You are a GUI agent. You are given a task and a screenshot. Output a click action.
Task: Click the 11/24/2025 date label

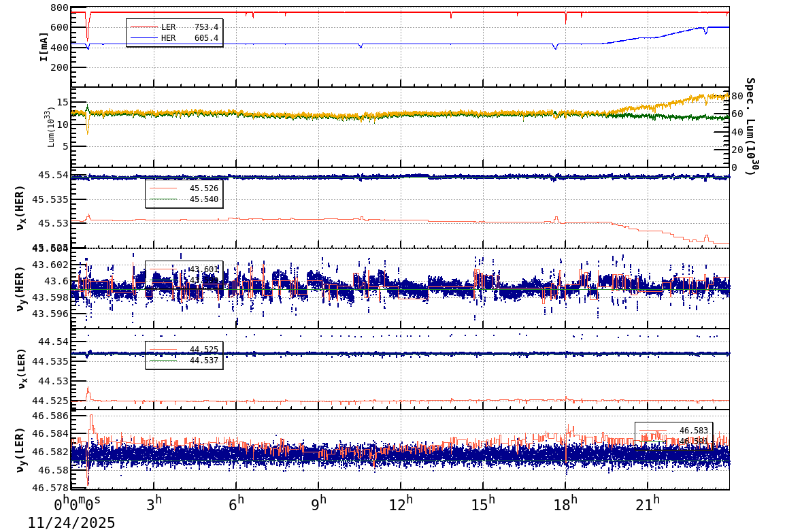pyautogui.click(x=71, y=523)
